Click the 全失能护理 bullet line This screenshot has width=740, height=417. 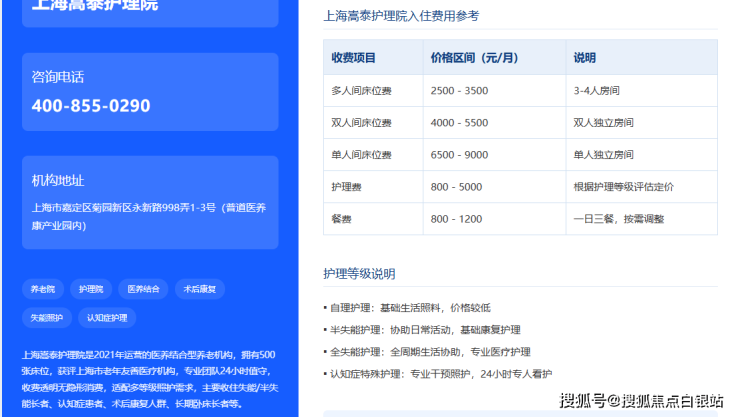click(x=427, y=352)
